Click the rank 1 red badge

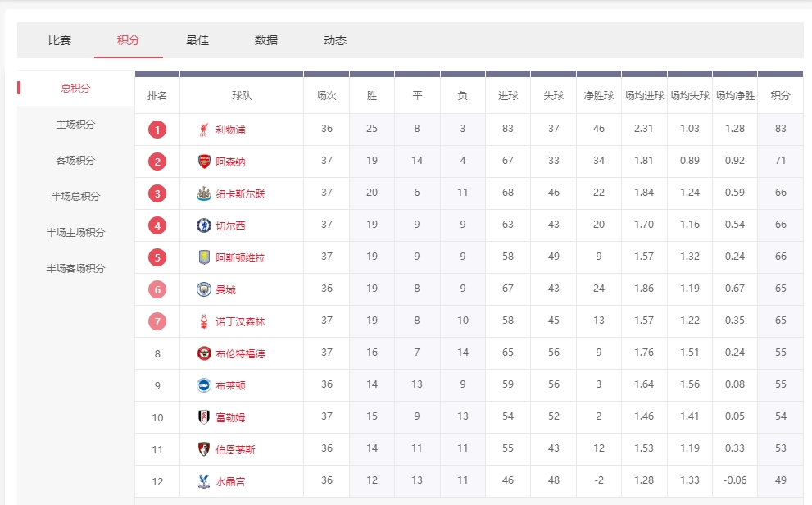(157, 130)
